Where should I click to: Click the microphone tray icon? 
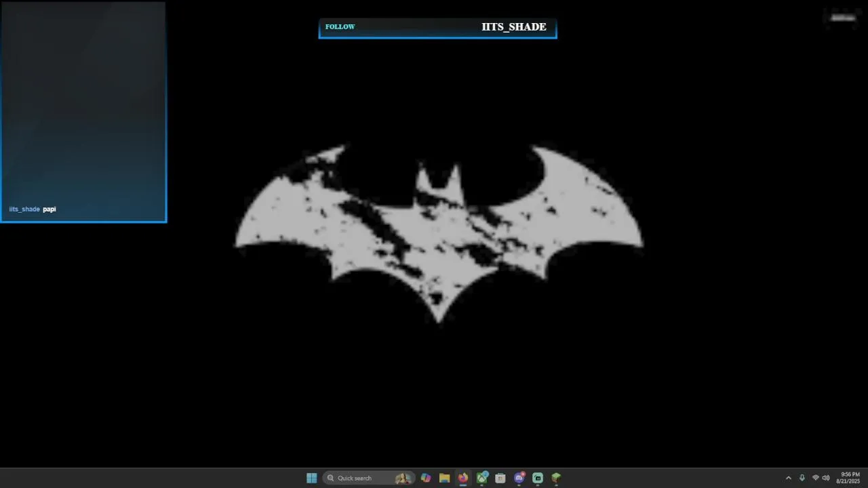click(802, 478)
